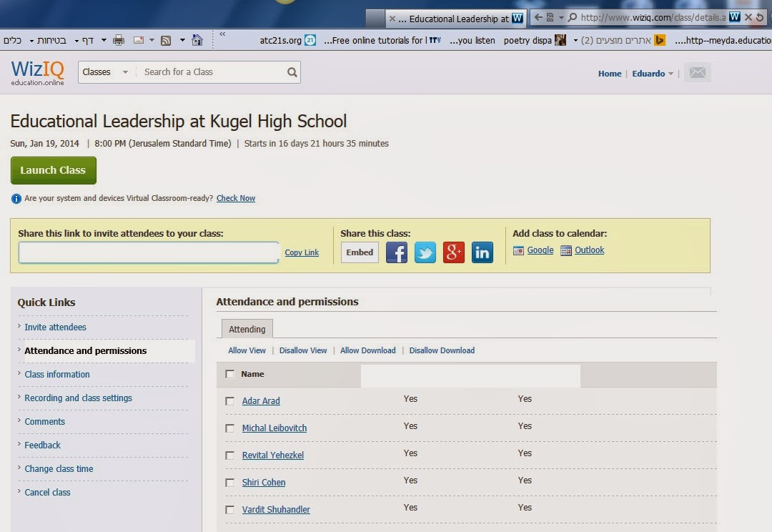Viewport: 772px width, 532px height.
Task: Click the address bar search icon
Action: point(572,17)
